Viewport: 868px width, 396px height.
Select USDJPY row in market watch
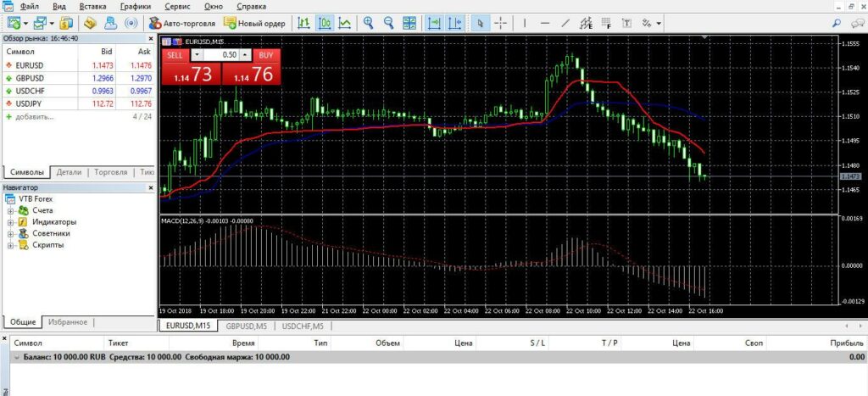(x=31, y=103)
